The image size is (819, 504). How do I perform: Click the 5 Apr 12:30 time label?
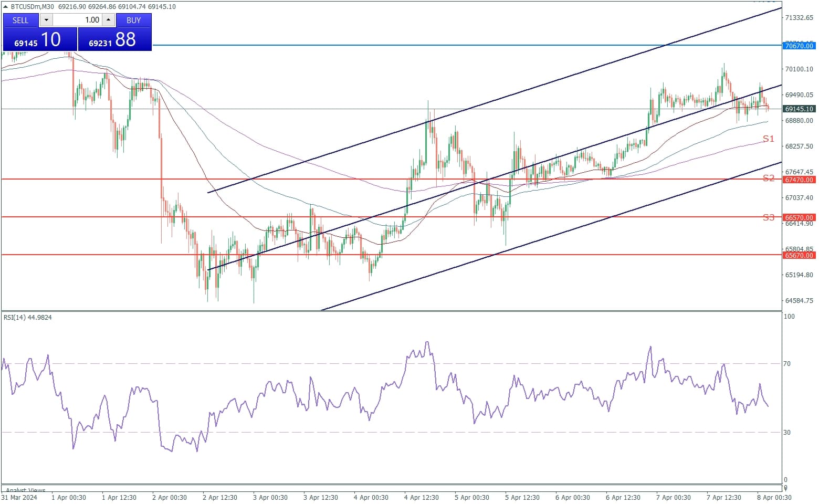[522, 497]
